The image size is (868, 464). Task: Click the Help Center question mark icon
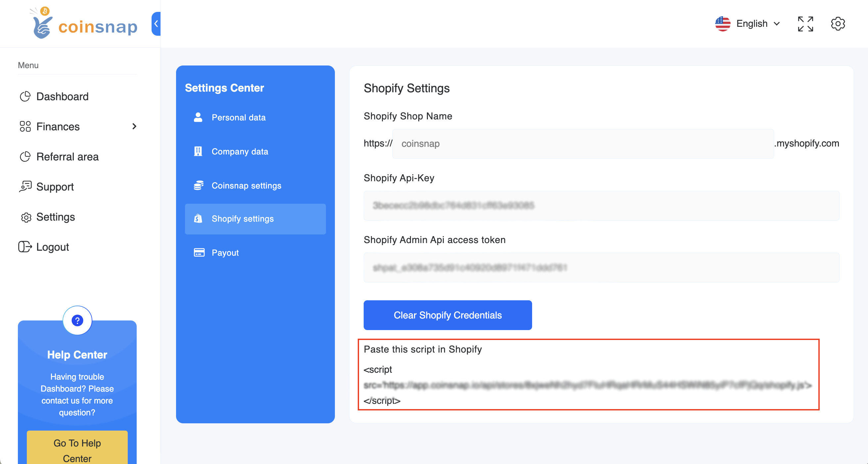[x=77, y=319]
